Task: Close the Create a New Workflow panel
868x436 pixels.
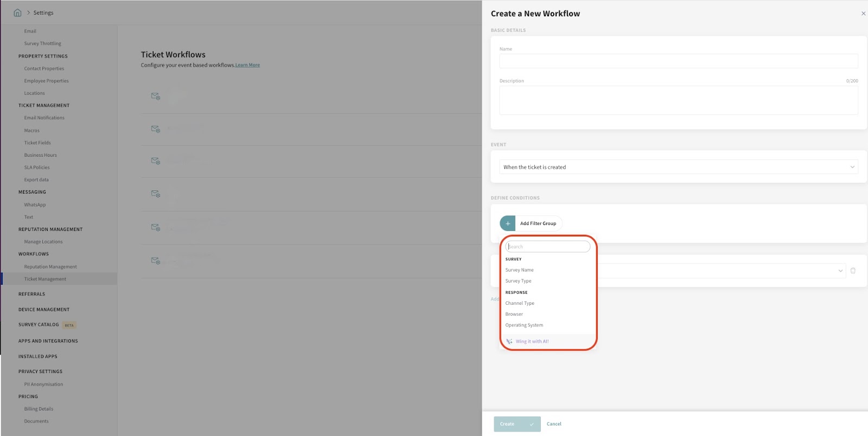Action: point(863,14)
